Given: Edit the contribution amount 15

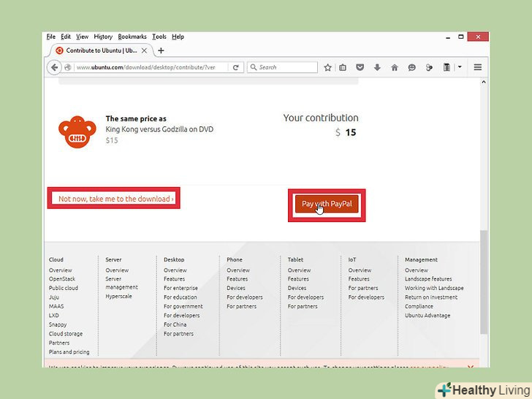Looking at the screenshot, I should pos(351,132).
